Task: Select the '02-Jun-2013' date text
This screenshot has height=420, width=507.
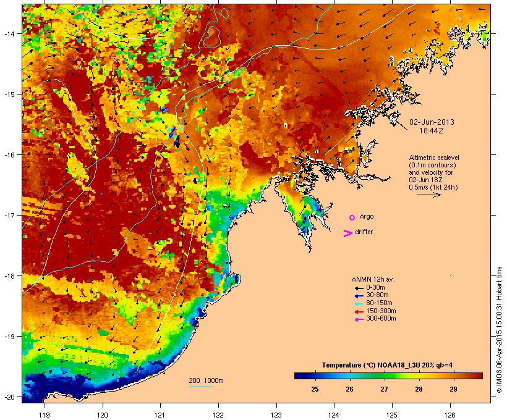Action: click(432, 122)
